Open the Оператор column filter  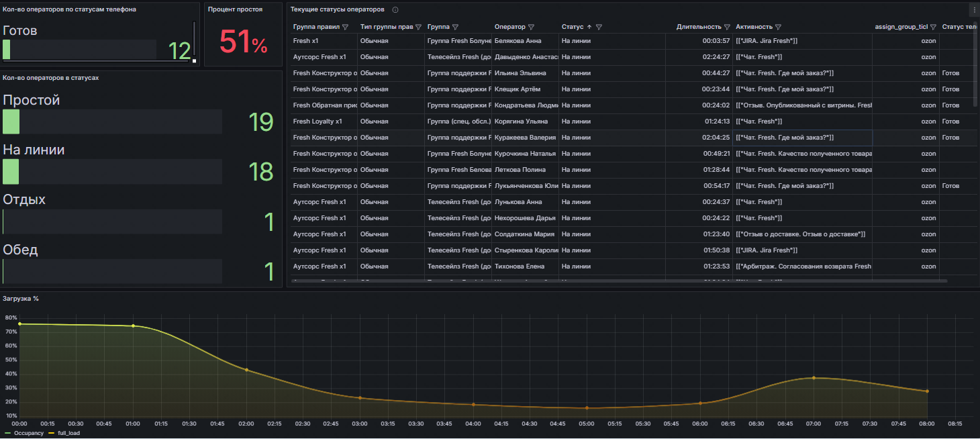tap(531, 28)
